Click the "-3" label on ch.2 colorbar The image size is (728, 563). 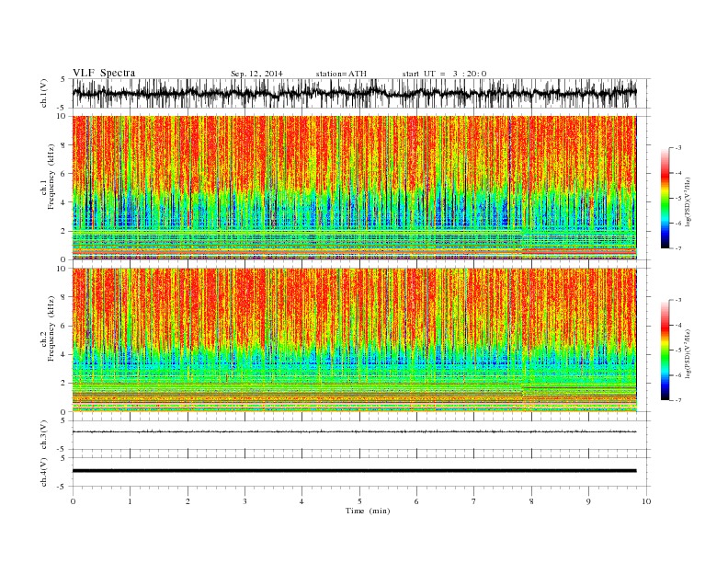678,301
